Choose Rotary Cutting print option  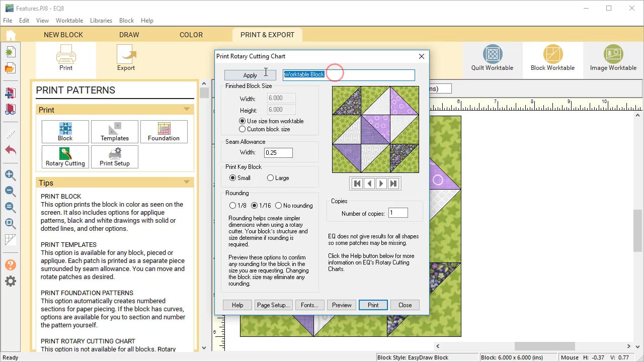pos(65,157)
